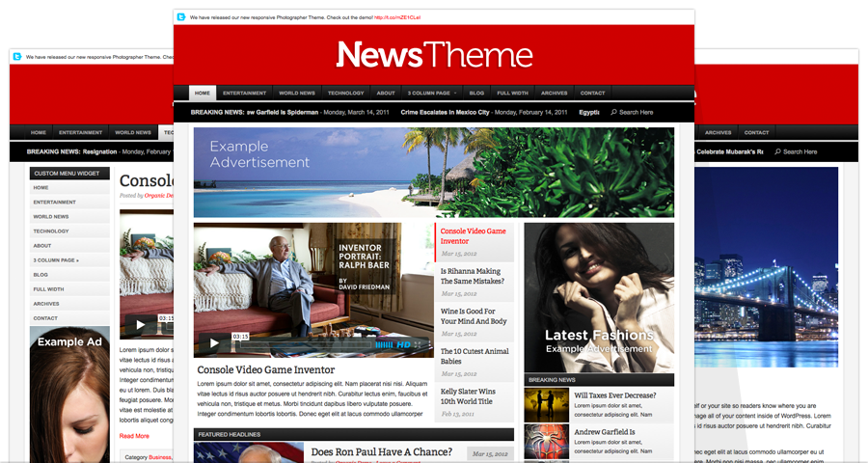Open Contact in the front navigation bar
Screen dimensions: 868x463
click(x=592, y=93)
